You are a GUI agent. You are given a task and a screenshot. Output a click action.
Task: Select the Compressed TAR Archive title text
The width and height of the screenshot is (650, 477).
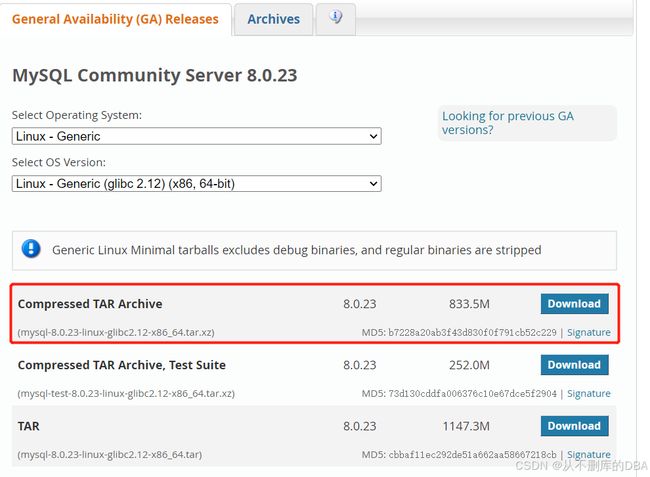(90, 304)
